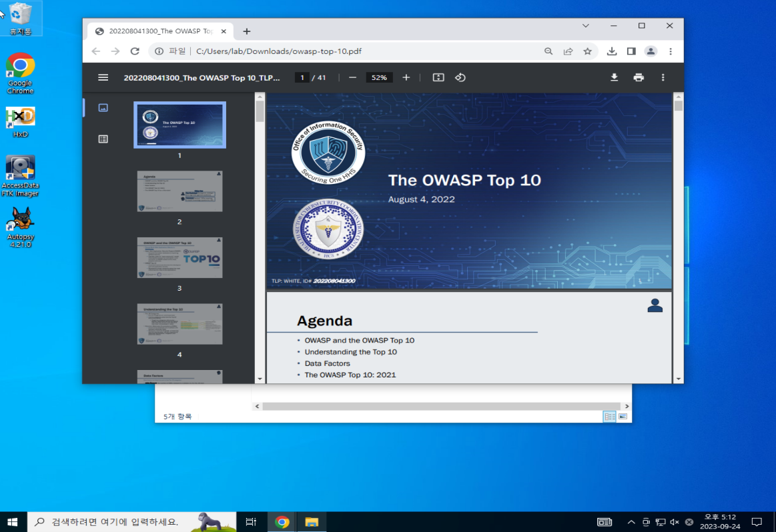This screenshot has height=532, width=776.
Task: Click PDF page scroll up arrow
Action: (x=678, y=97)
